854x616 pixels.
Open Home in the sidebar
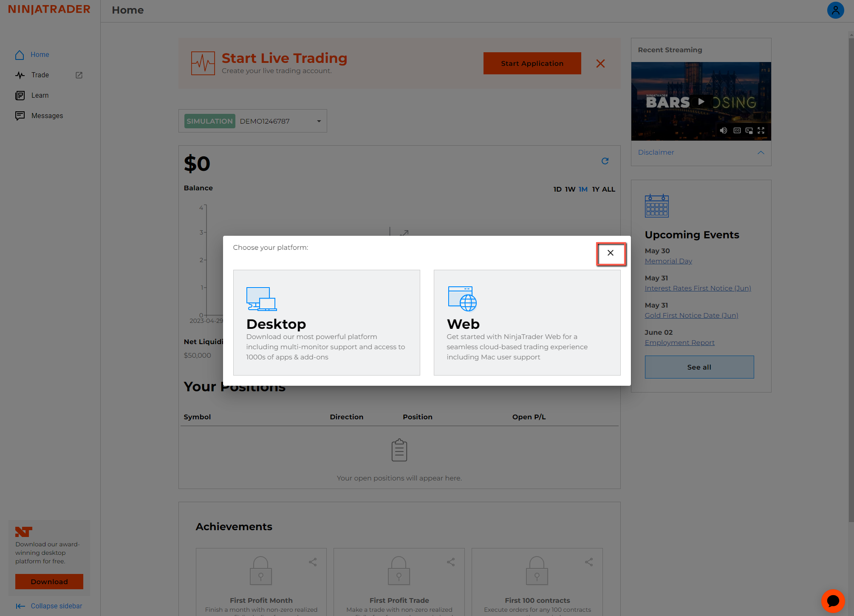tap(40, 55)
